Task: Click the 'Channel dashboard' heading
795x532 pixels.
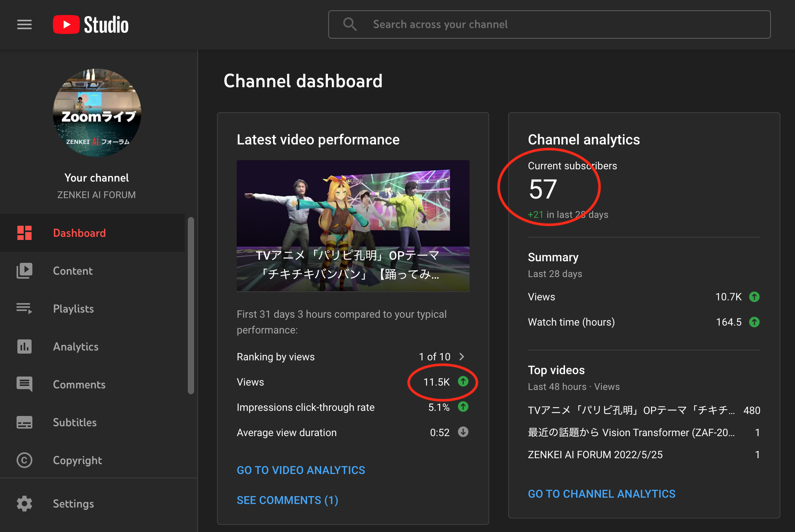Action: point(303,81)
